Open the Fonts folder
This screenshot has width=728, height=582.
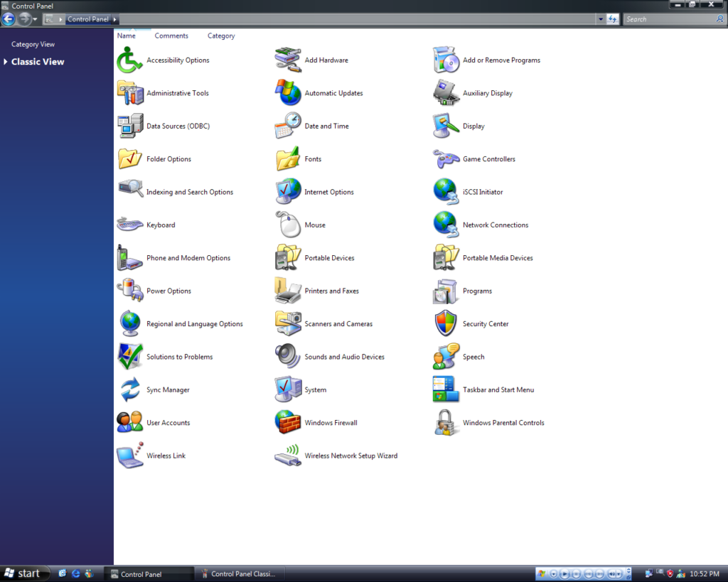click(298, 158)
